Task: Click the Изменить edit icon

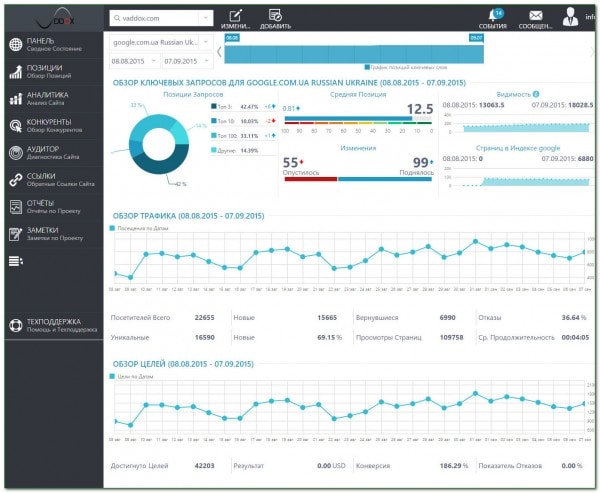Action: tap(235, 16)
